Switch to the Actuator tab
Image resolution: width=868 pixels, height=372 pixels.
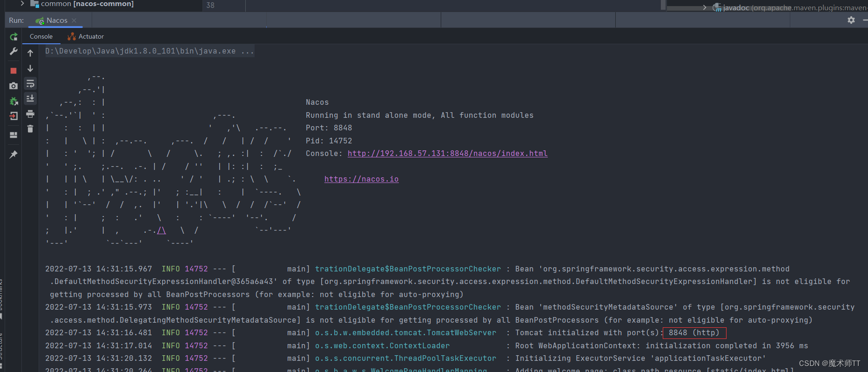coord(86,36)
